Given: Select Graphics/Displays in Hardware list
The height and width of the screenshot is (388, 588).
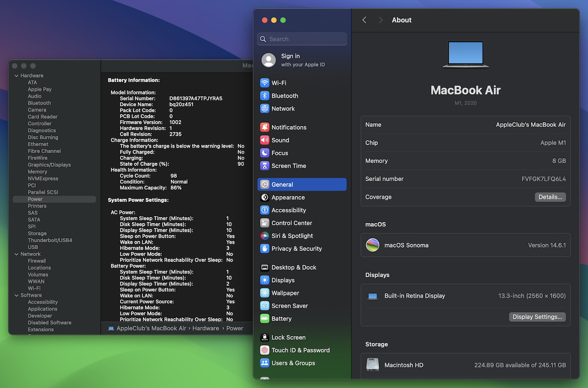Looking at the screenshot, I should pyautogui.click(x=49, y=165).
